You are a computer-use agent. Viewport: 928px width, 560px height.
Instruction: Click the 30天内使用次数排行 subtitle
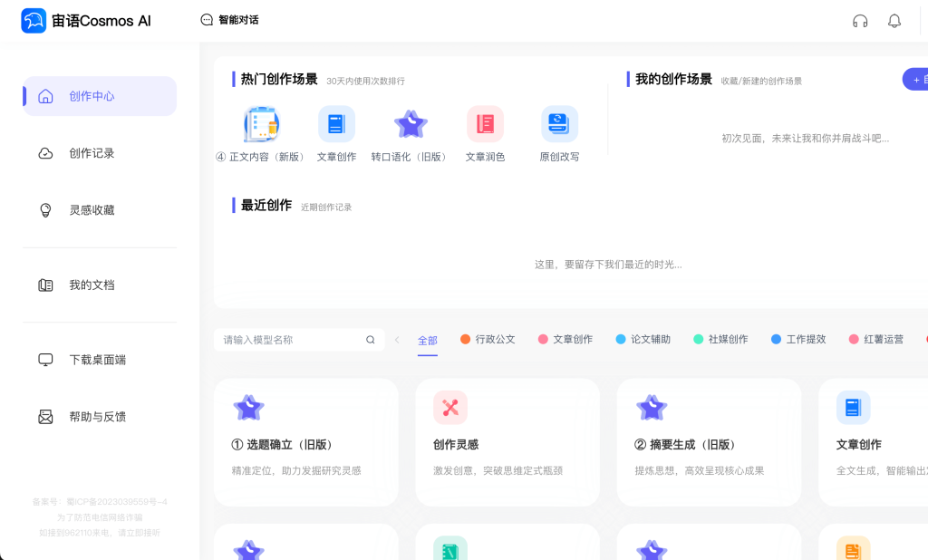(366, 81)
